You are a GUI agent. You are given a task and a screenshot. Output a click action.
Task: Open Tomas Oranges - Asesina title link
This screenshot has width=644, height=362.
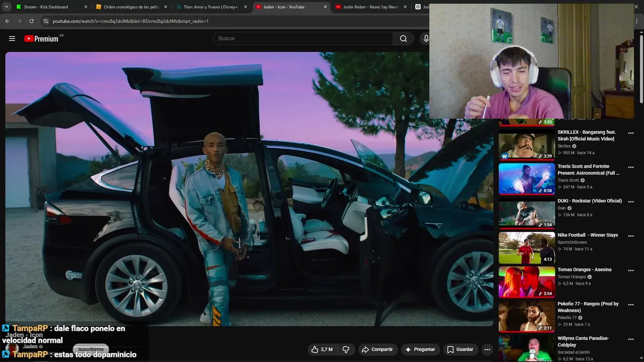585,269
